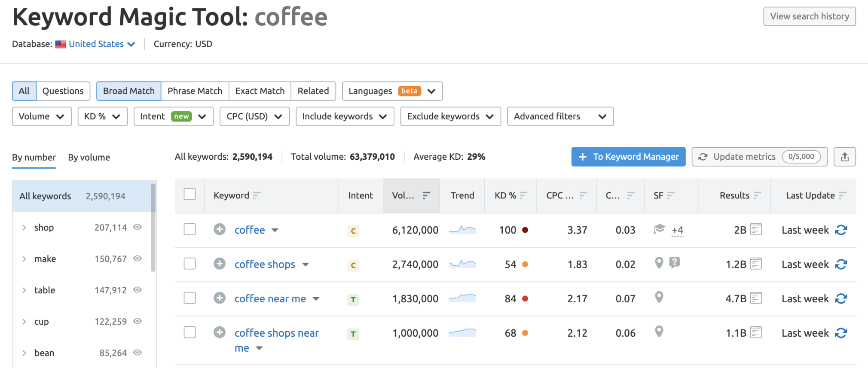The height and width of the screenshot is (368, 868).
Task: Sort by Keyword column sort icon
Action: (257, 196)
